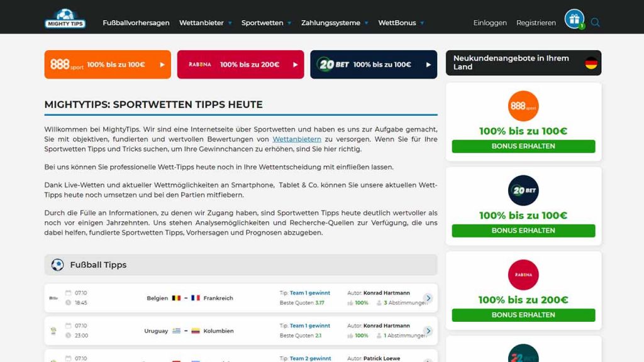Screen dimensions: 644x362
Task: Click the Uruguay team name
Action: point(156,331)
